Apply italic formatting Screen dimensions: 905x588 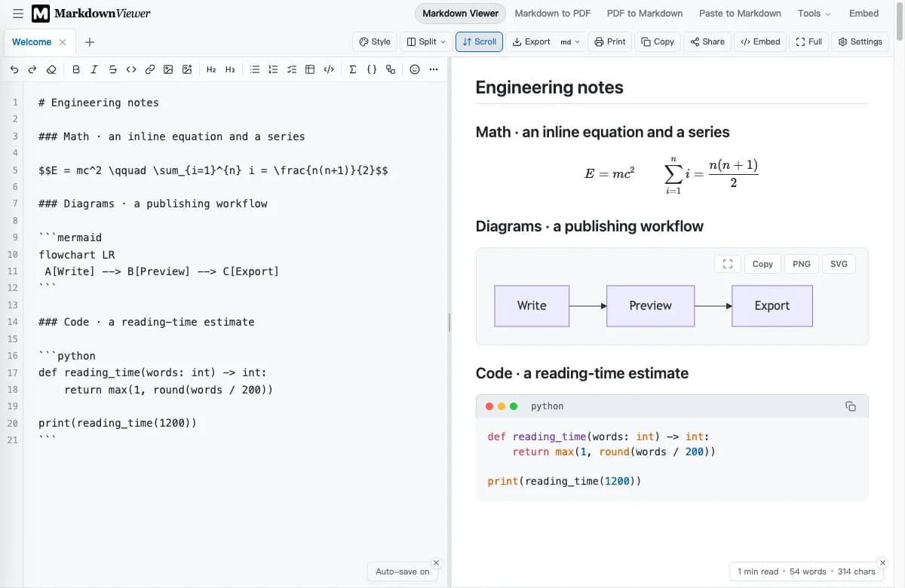(94, 69)
